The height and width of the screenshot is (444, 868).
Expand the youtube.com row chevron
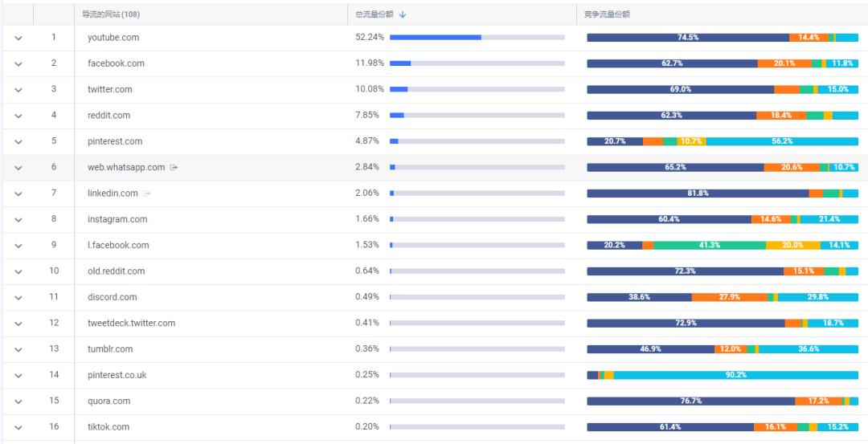pyautogui.click(x=18, y=38)
